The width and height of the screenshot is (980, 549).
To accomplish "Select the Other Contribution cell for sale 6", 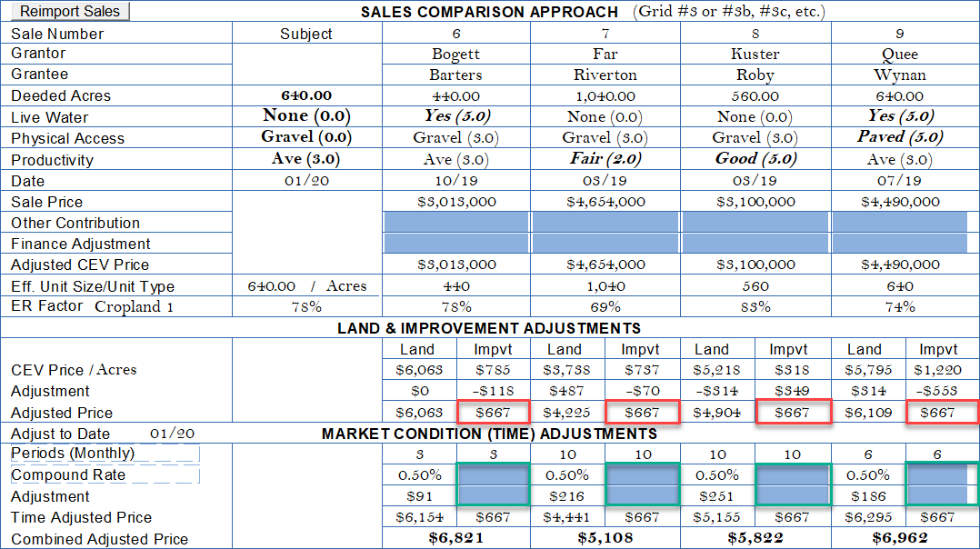I will pyautogui.click(x=455, y=223).
